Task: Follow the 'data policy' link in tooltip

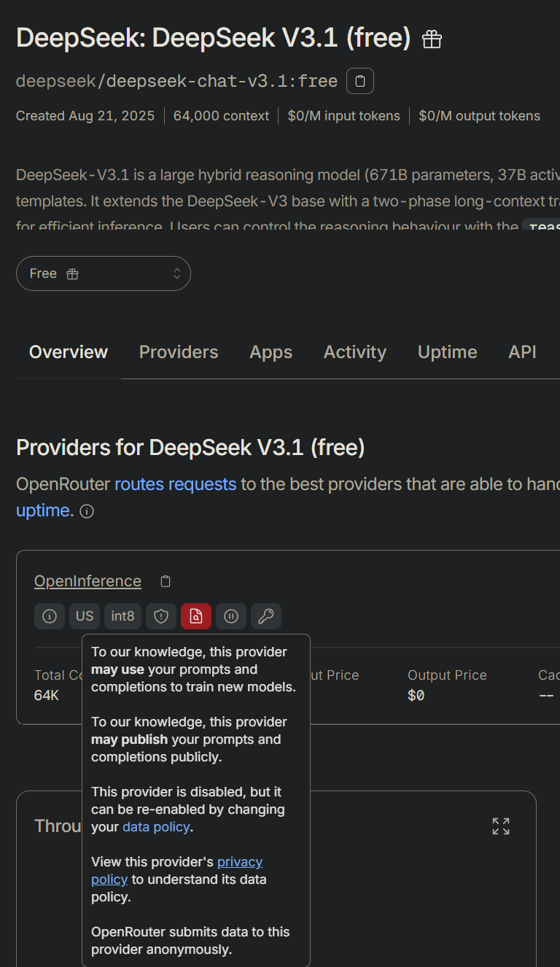Action: click(156, 827)
